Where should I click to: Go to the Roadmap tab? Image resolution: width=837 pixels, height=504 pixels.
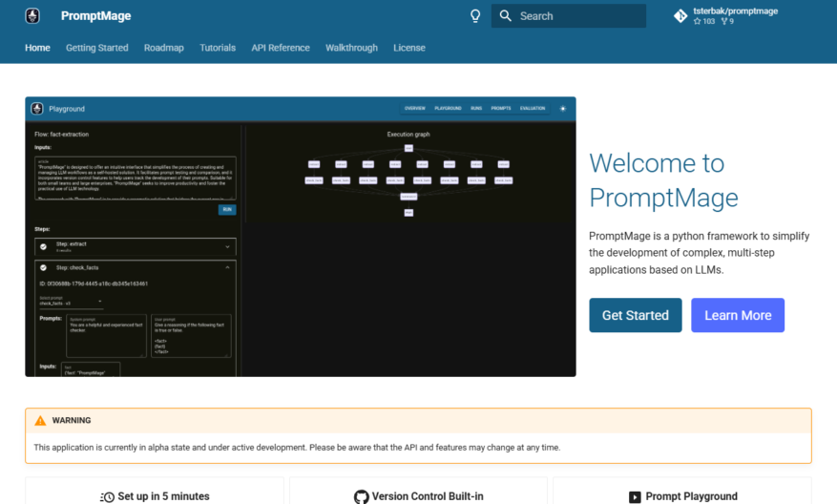pyautogui.click(x=164, y=48)
